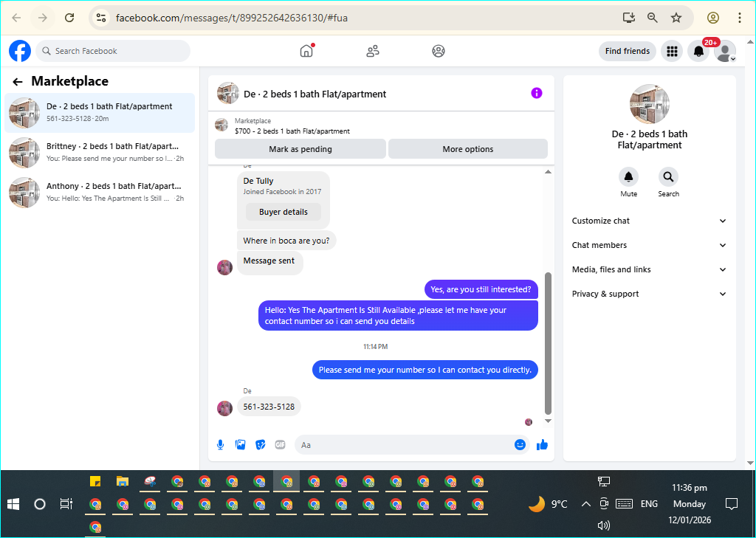
Task: Open the Chrome profile icon
Action: [x=713, y=18]
